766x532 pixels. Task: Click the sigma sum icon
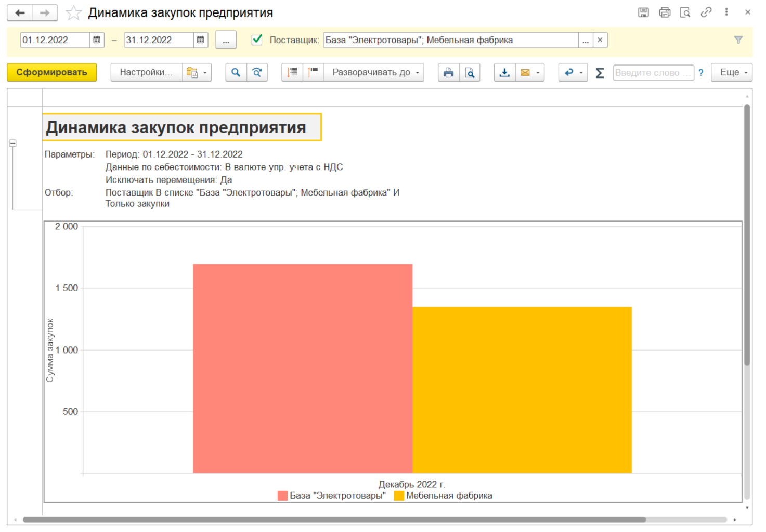coord(600,73)
